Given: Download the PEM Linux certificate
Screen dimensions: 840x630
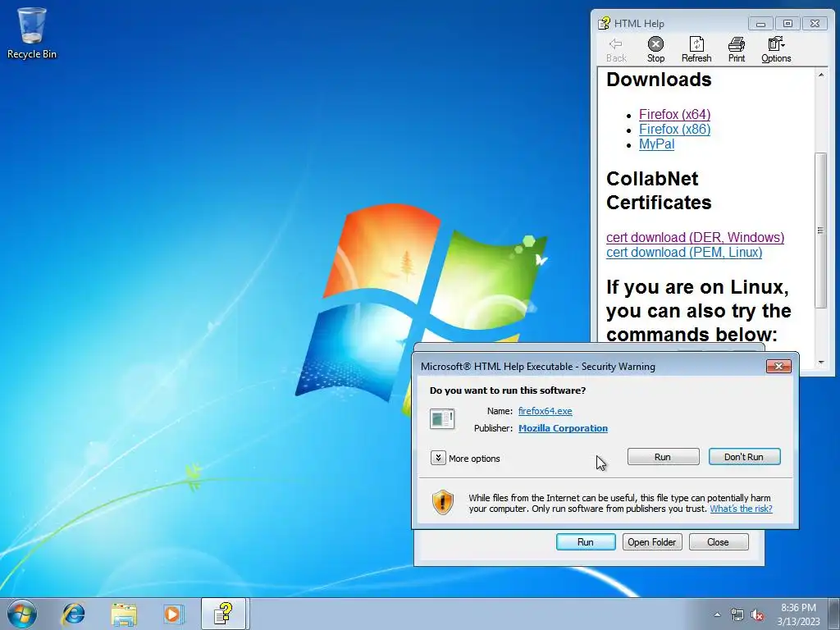Looking at the screenshot, I should tap(684, 253).
